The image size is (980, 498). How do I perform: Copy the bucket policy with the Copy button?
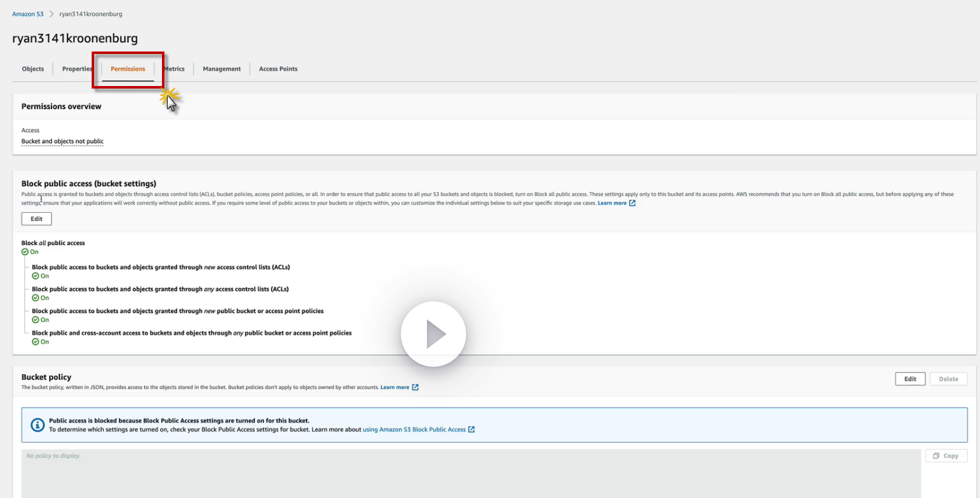(946, 456)
